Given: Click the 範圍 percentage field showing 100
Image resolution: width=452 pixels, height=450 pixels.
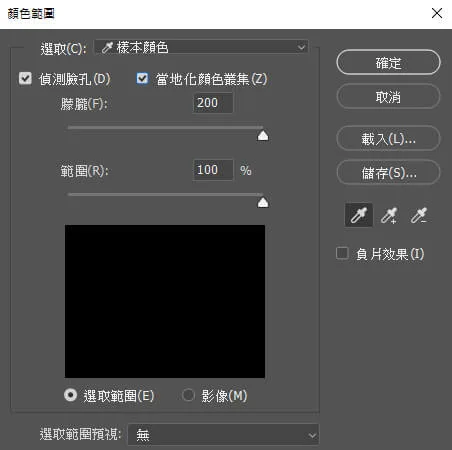Looking at the screenshot, I should tap(213, 170).
